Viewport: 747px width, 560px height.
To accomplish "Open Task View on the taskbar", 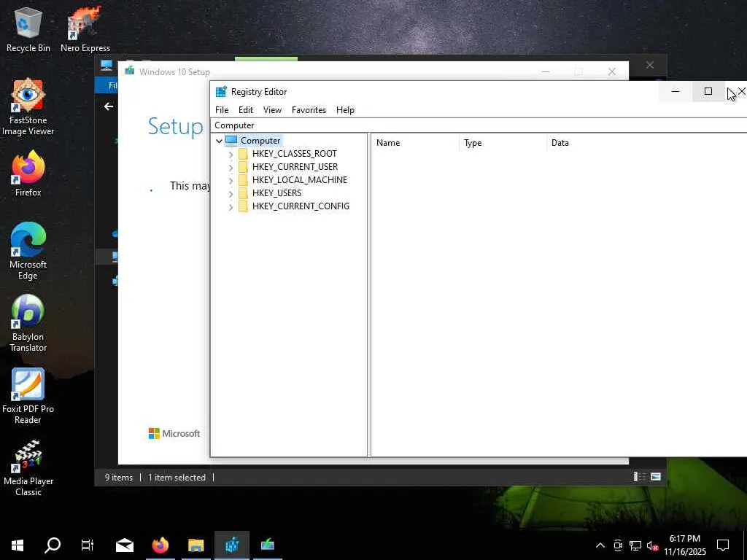I will [x=88, y=545].
